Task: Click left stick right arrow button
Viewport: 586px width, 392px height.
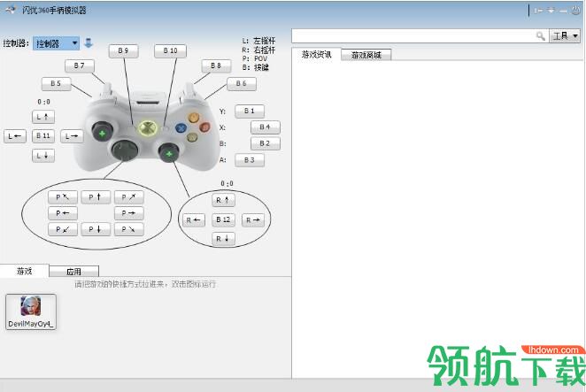Action: tap(72, 136)
